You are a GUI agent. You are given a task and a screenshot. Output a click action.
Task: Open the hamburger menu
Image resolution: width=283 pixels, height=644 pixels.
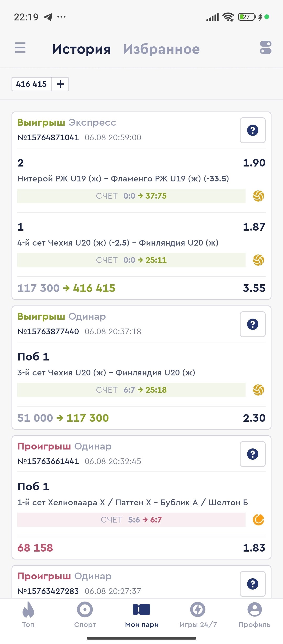point(20,48)
